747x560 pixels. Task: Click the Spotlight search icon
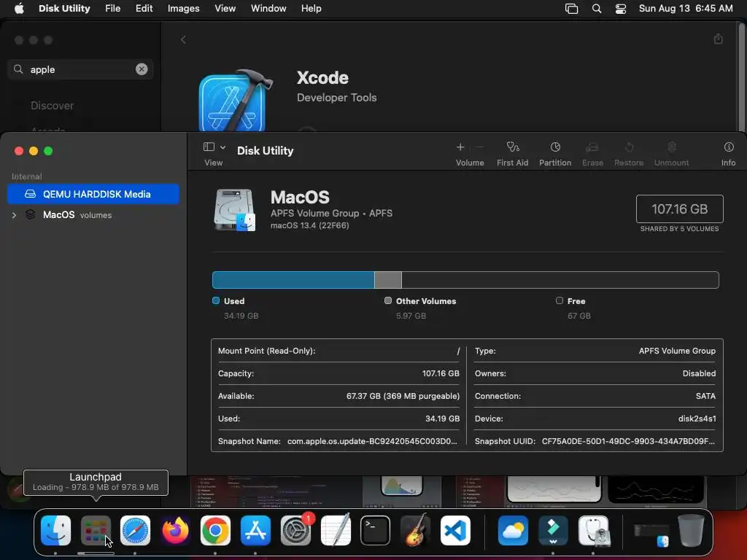(597, 9)
